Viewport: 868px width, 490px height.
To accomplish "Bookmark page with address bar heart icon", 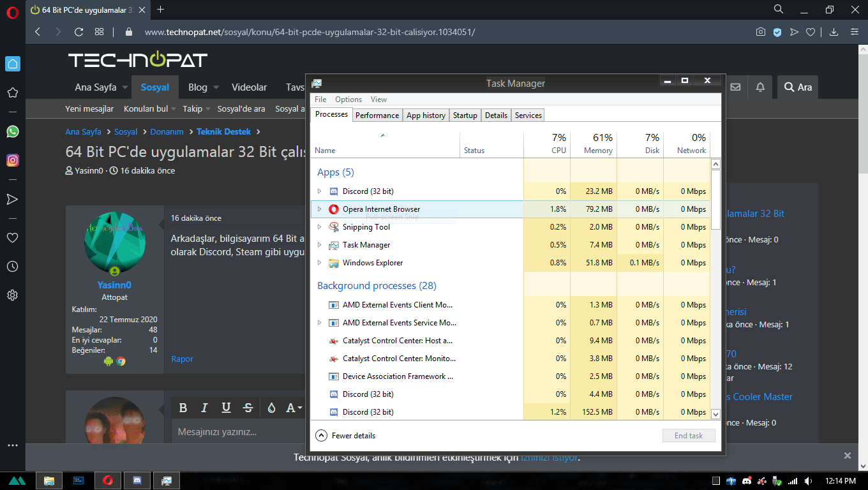I will pos(811,31).
